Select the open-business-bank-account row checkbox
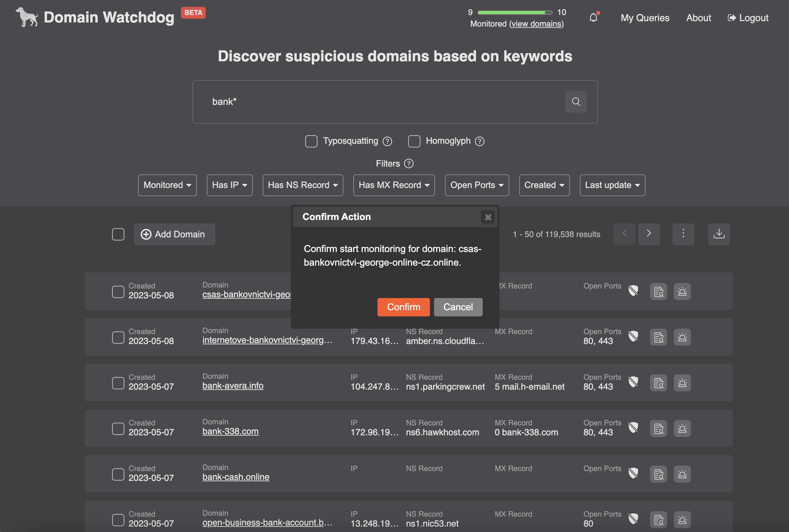The height and width of the screenshot is (532, 789). (118, 520)
